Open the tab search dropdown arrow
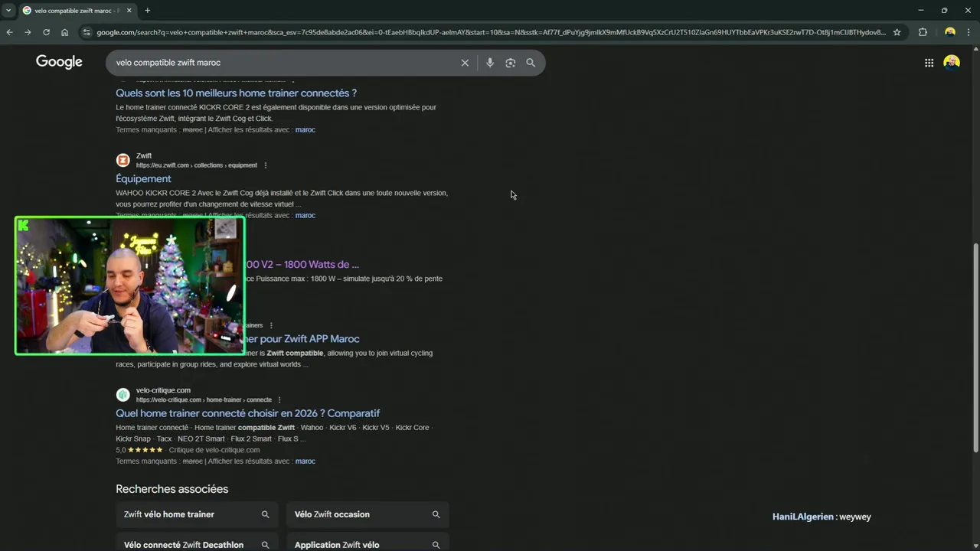Viewport: 980px width, 551px height. (8, 10)
